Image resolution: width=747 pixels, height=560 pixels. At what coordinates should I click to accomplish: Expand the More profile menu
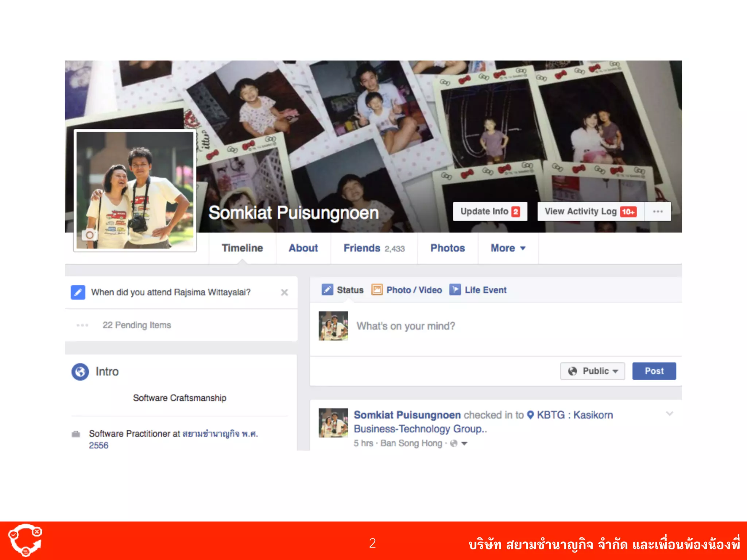(x=508, y=248)
